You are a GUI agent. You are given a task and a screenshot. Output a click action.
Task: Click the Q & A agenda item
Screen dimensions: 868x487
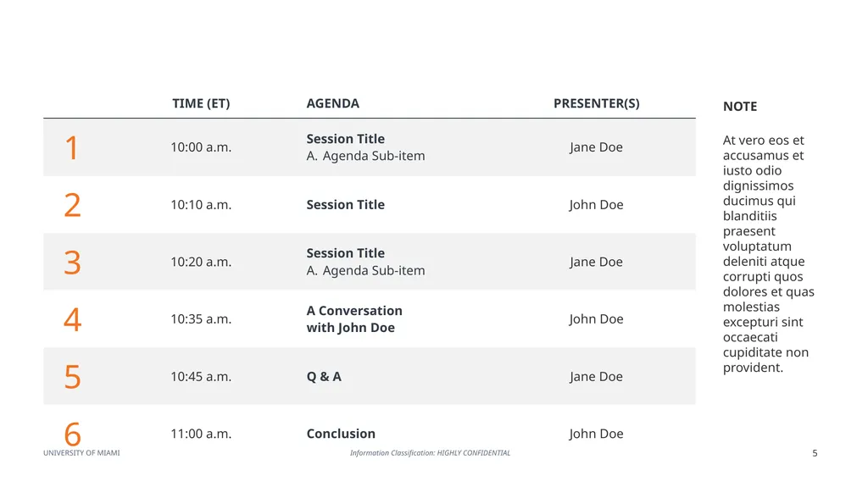tap(324, 377)
